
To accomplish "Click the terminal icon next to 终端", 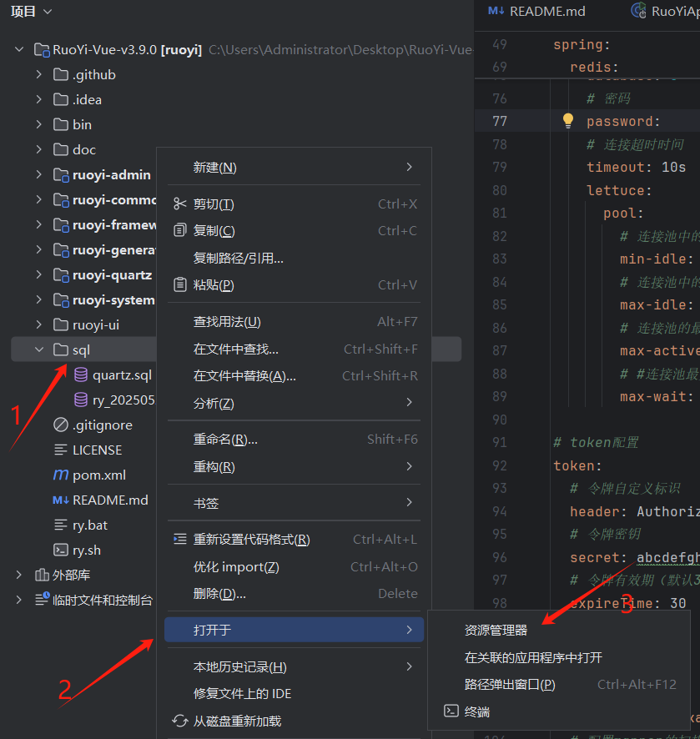I will pyautogui.click(x=451, y=711).
